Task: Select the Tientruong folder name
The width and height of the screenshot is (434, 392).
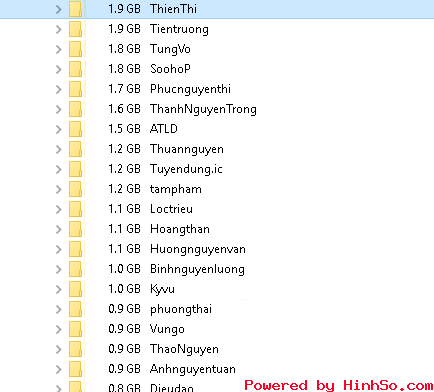Action: click(179, 29)
